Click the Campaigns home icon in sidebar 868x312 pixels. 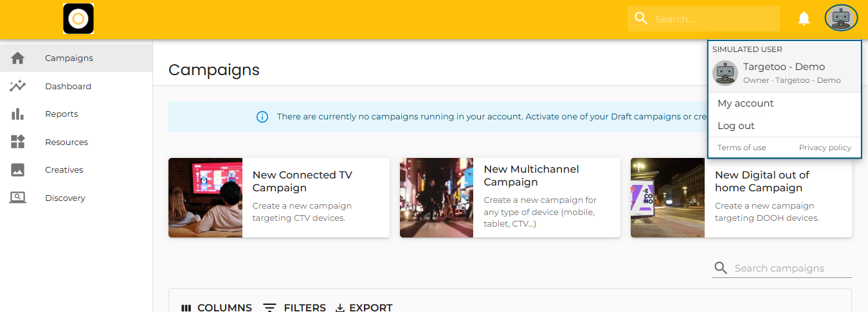pyautogui.click(x=18, y=58)
